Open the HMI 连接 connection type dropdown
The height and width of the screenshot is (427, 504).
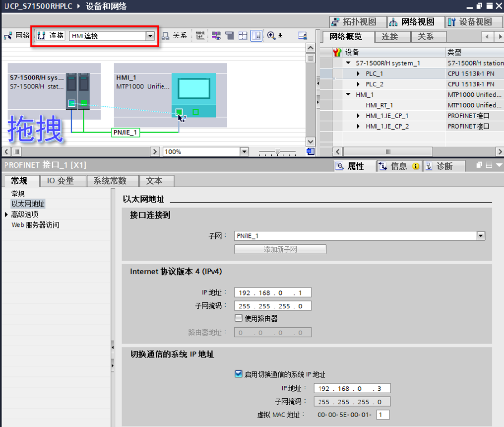click(150, 36)
